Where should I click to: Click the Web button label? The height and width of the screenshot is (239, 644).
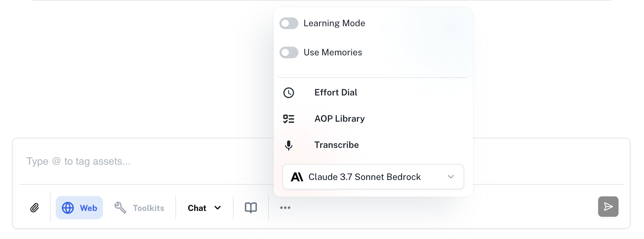click(88, 208)
